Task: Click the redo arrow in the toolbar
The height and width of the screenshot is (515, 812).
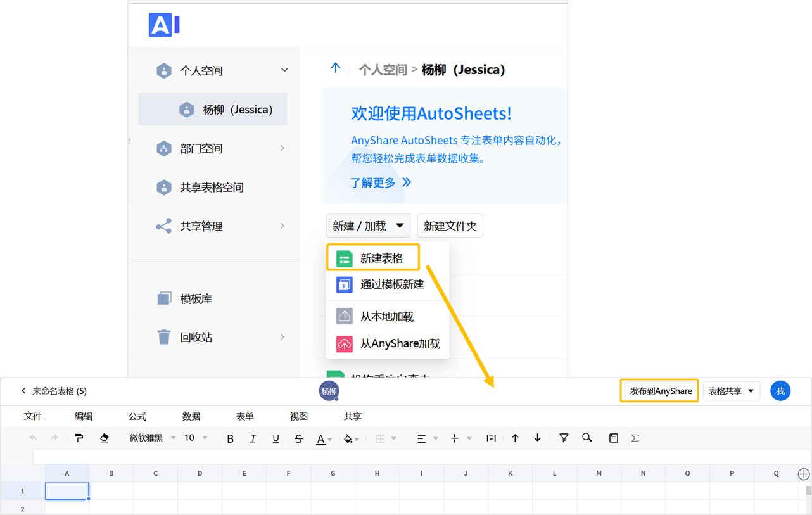Action: [x=54, y=438]
